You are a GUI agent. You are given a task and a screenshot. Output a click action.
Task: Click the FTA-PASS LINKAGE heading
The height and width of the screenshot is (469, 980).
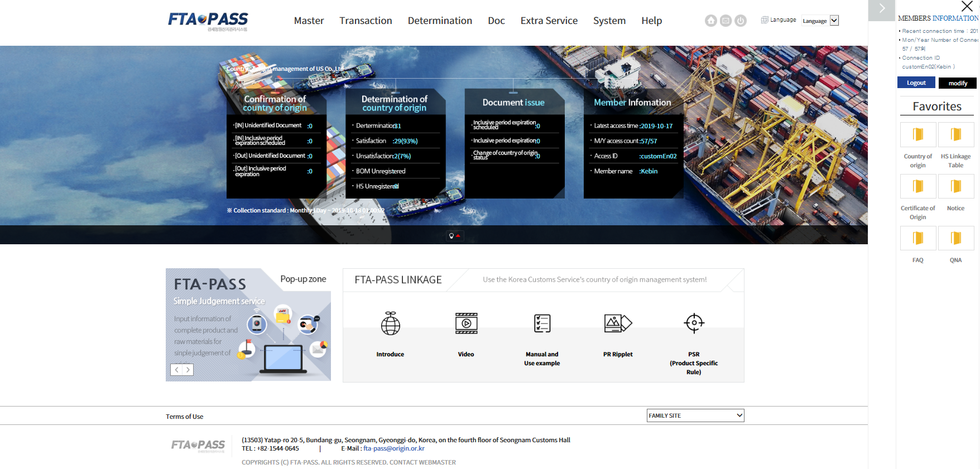point(398,280)
